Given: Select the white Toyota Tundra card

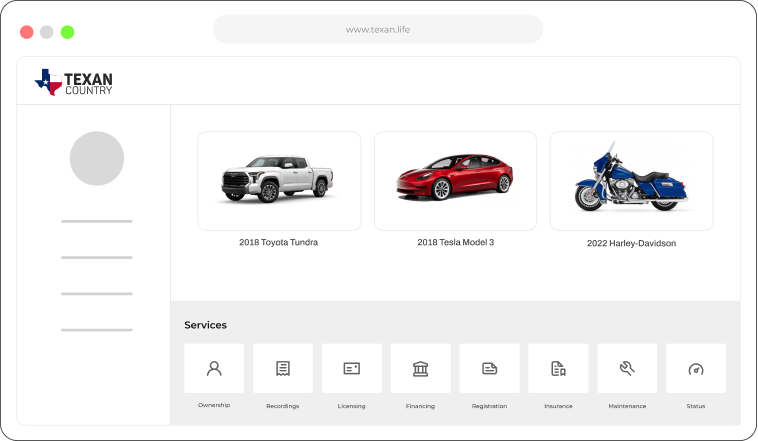Looking at the screenshot, I should (279, 181).
